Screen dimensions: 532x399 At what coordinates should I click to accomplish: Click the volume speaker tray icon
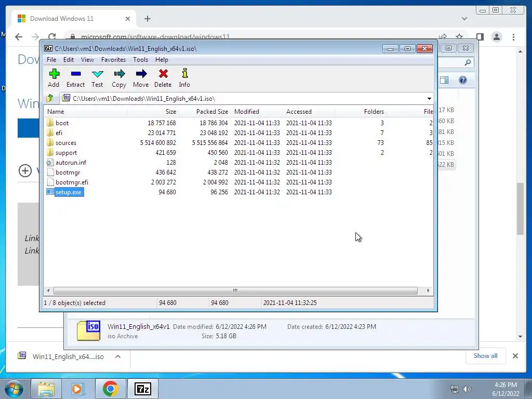[x=467, y=389]
